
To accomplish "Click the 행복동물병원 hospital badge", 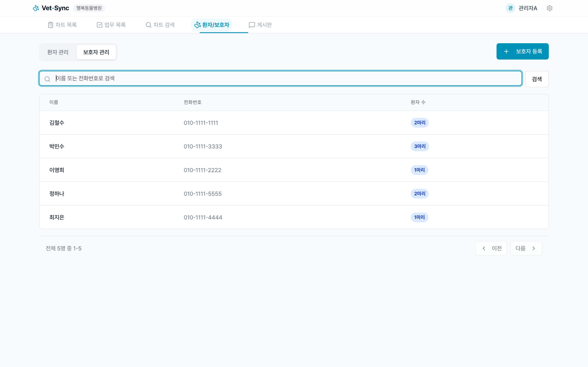I will tap(89, 8).
